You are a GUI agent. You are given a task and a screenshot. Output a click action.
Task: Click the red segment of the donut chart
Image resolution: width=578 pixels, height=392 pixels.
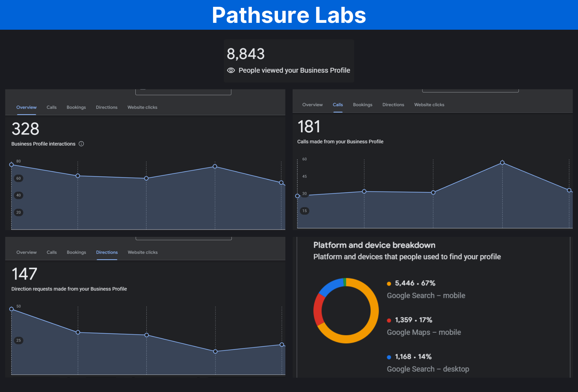click(x=318, y=309)
